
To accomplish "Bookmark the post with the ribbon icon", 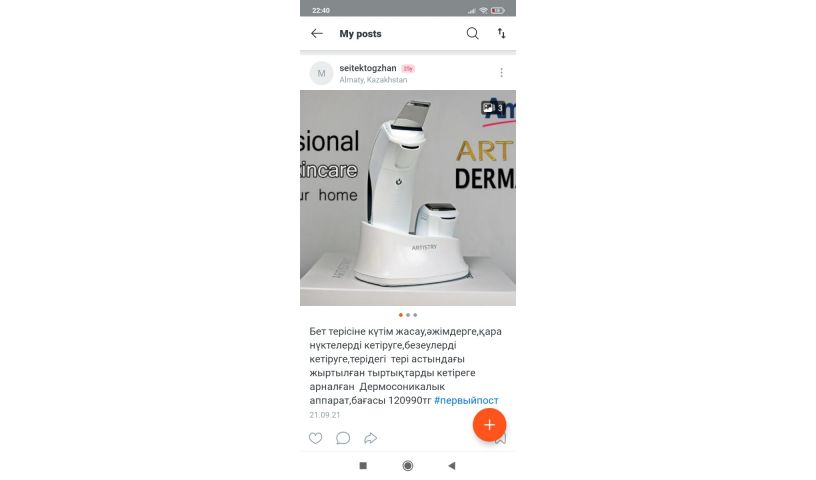I will pyautogui.click(x=501, y=440).
